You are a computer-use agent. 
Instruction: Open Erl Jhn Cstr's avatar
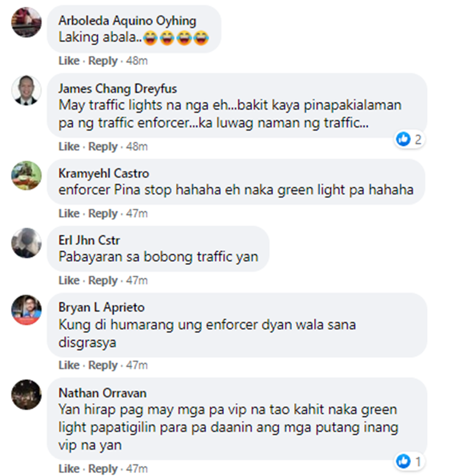click(26, 242)
